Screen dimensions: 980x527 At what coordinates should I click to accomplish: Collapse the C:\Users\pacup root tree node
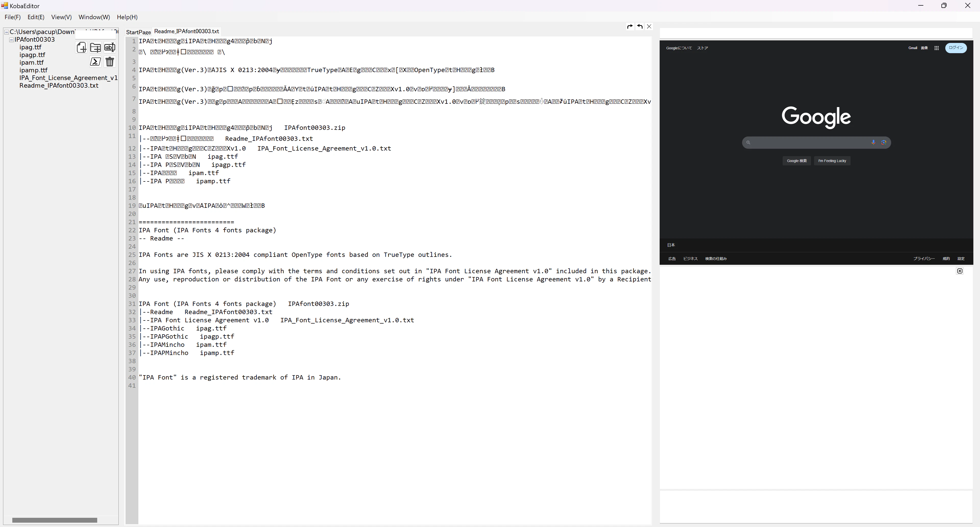[x=6, y=32]
